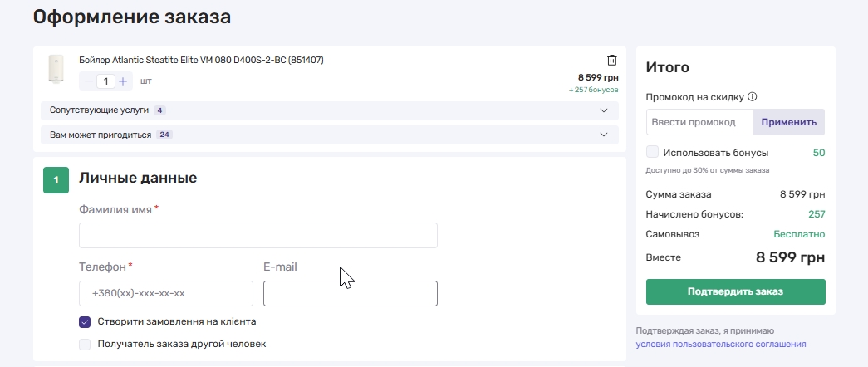Focus the Фамилия имя text field
The image size is (868, 367).
(x=257, y=236)
